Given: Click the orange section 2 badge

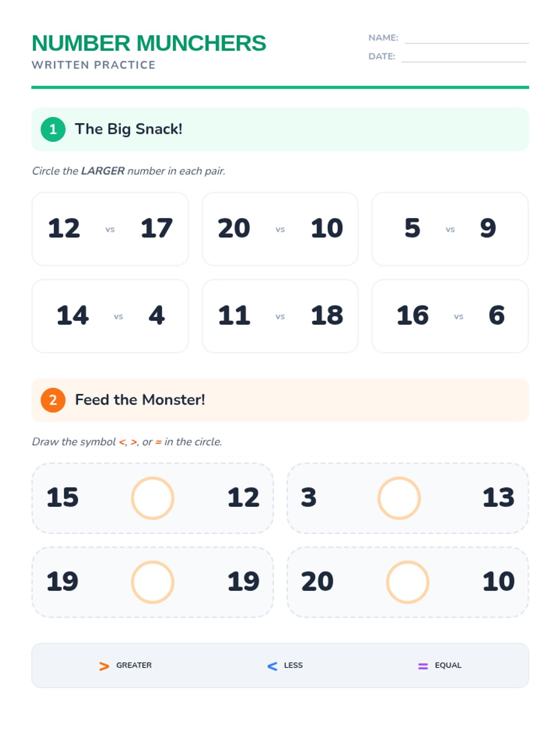Looking at the screenshot, I should 53,400.
